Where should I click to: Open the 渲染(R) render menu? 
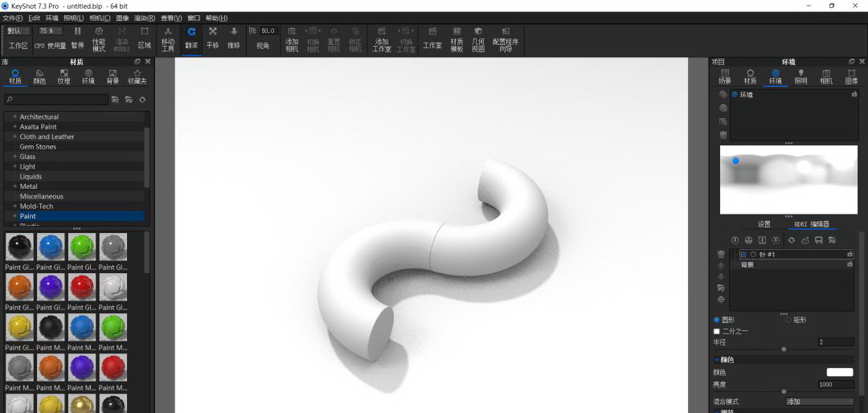145,18
